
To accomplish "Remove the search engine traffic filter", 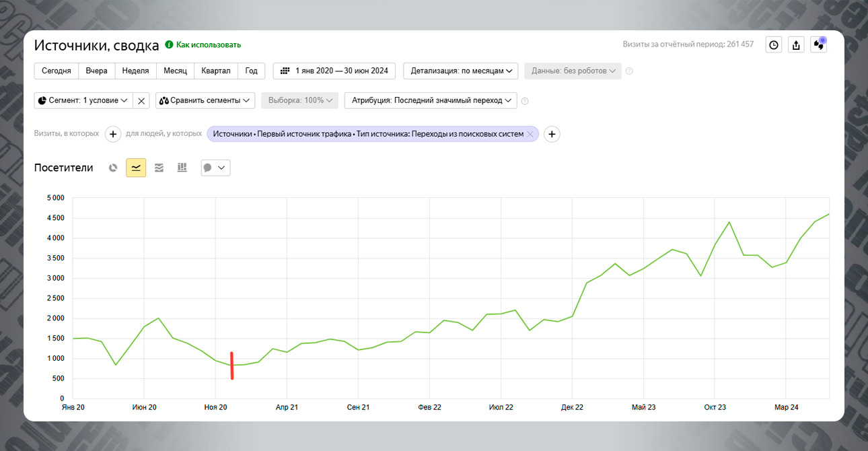I will tap(530, 134).
